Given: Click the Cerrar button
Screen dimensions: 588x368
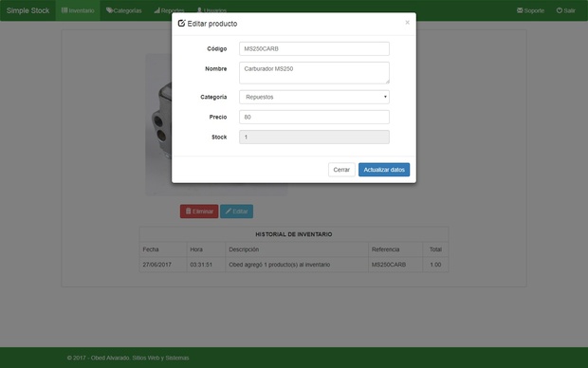Looking at the screenshot, I should pos(341,170).
